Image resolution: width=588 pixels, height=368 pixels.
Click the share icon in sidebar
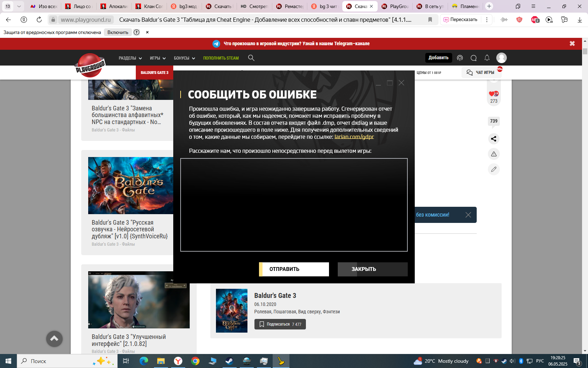coord(493,139)
